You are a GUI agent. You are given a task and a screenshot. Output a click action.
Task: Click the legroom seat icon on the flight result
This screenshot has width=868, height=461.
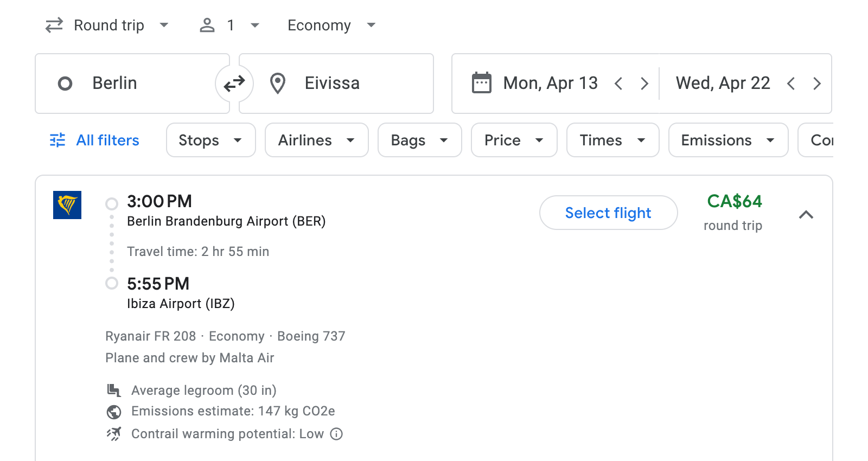click(x=114, y=390)
